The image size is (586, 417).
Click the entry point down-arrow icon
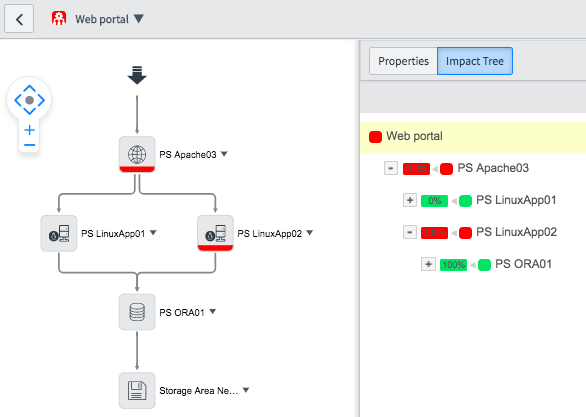coord(137,75)
